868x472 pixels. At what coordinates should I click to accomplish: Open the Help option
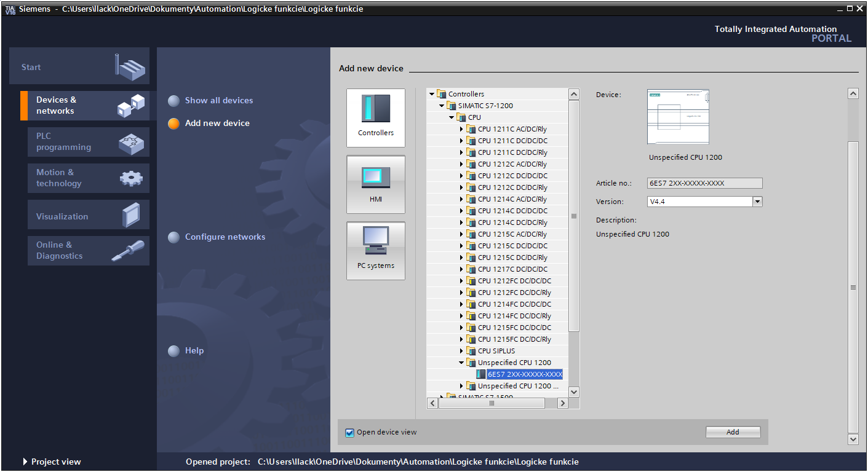[194, 351]
